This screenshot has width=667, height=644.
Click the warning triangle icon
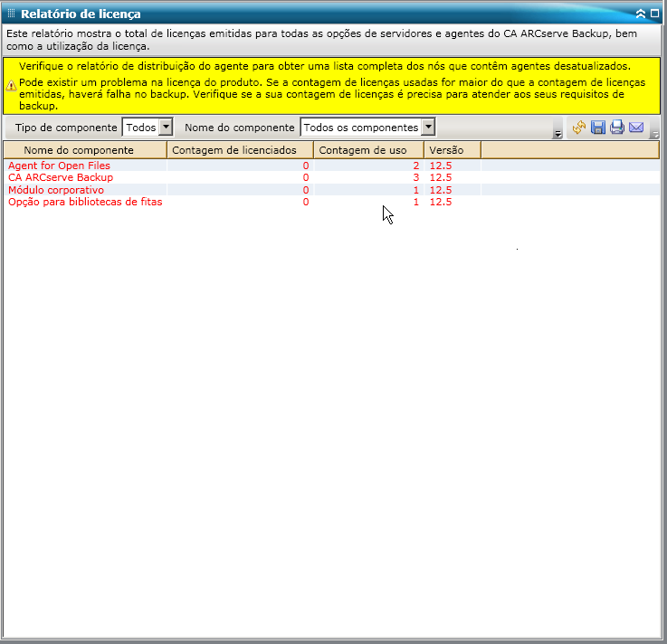(x=11, y=85)
